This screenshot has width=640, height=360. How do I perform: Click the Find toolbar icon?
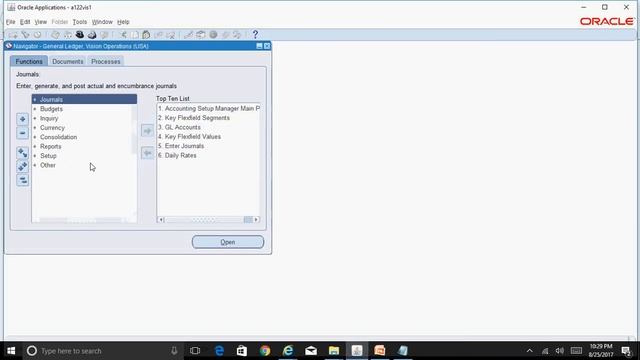tap(25, 35)
